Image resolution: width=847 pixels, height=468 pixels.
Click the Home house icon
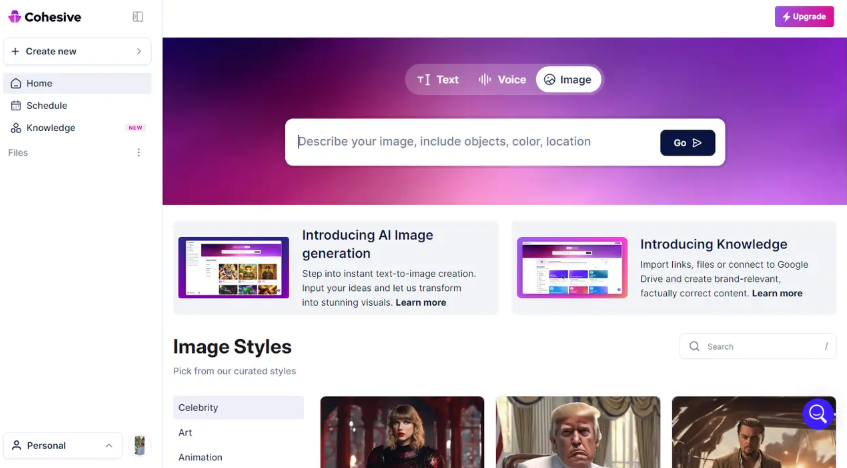pos(16,83)
